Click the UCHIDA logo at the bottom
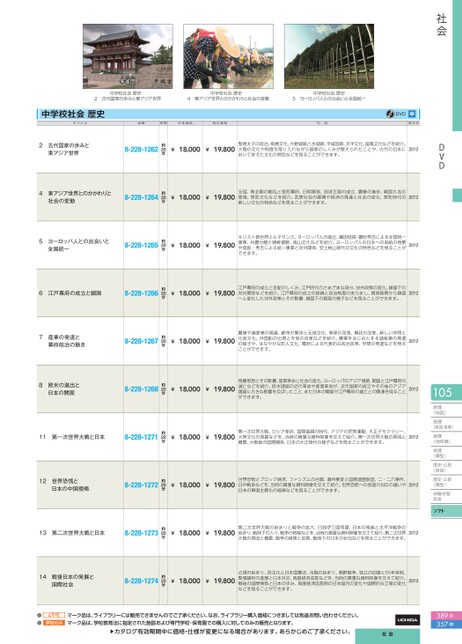 pyautogui.click(x=407, y=620)
